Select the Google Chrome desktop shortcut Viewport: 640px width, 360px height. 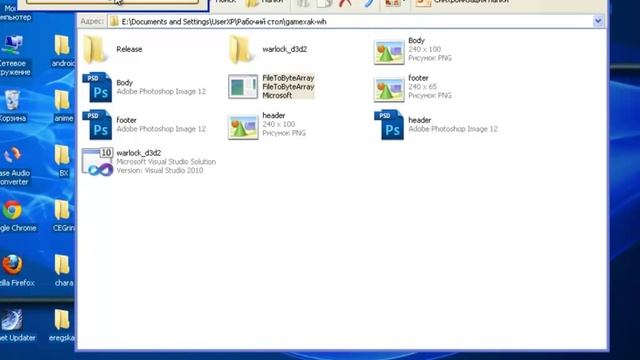18,216
